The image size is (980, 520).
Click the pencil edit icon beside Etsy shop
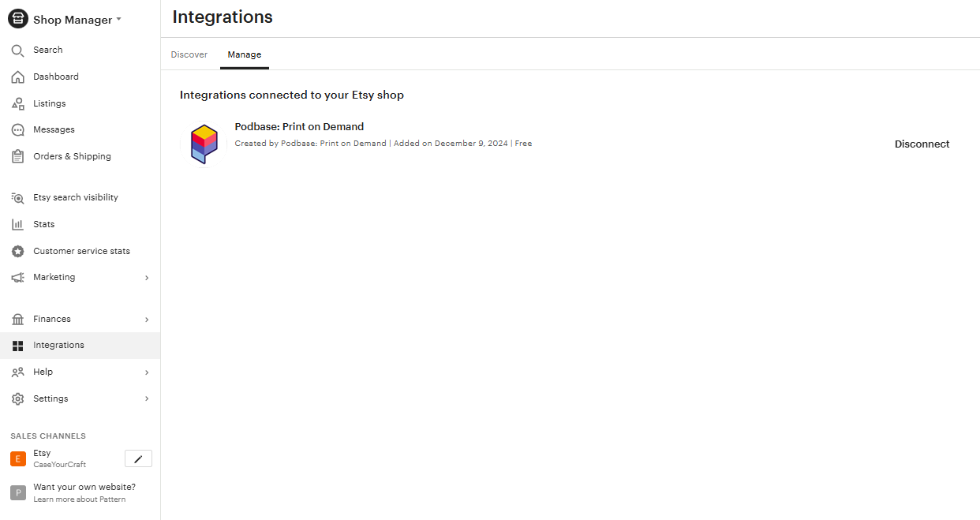pyautogui.click(x=138, y=458)
